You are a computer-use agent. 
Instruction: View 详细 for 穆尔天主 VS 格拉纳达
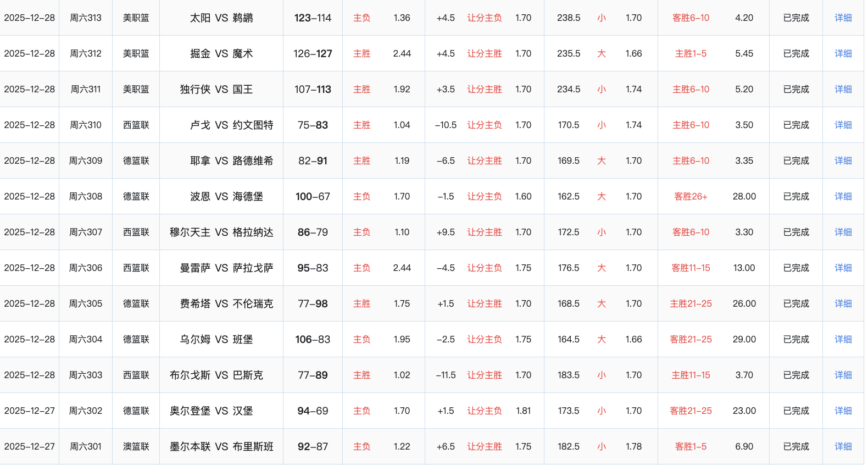(x=843, y=232)
